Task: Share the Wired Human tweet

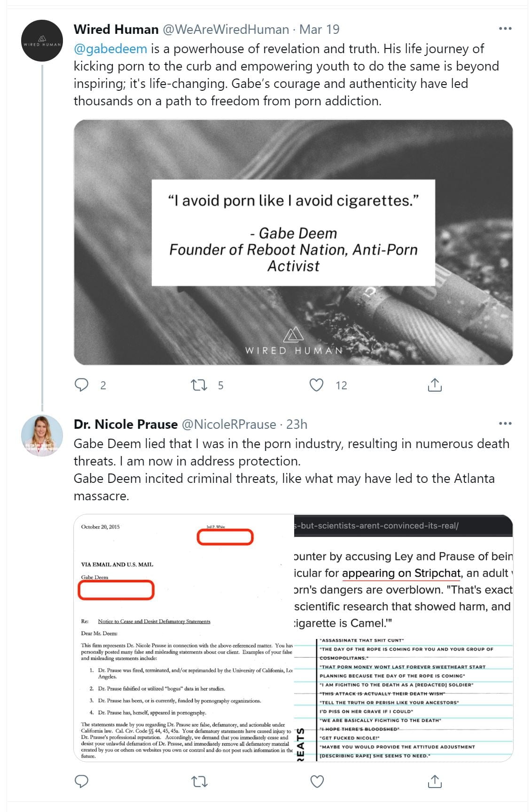Action: (435, 385)
